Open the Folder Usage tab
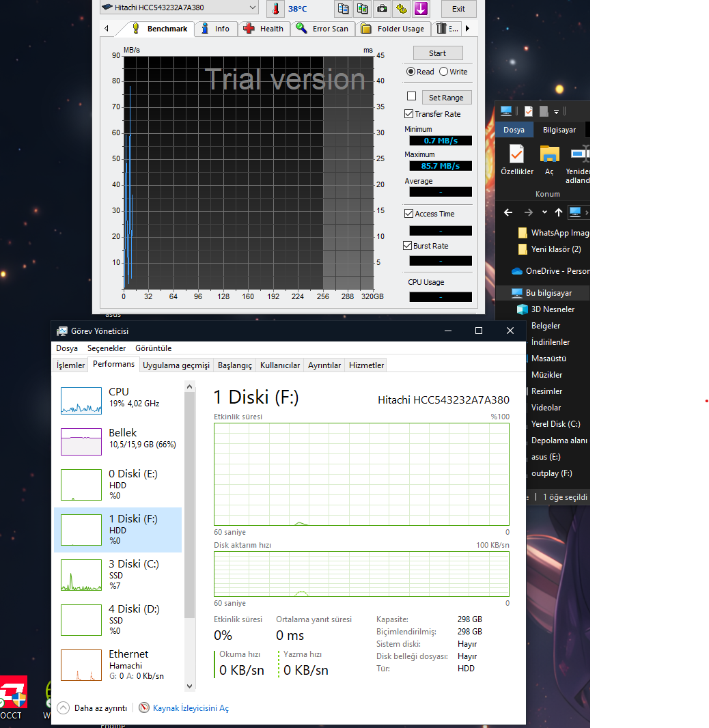The width and height of the screenshot is (709, 728). point(393,29)
